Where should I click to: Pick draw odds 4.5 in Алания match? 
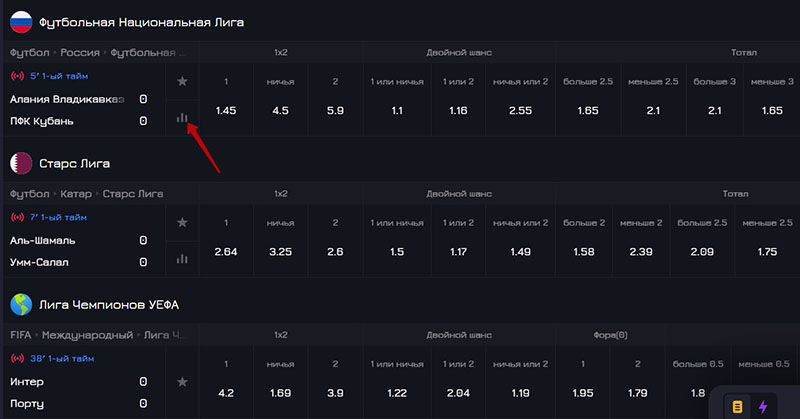click(x=280, y=111)
